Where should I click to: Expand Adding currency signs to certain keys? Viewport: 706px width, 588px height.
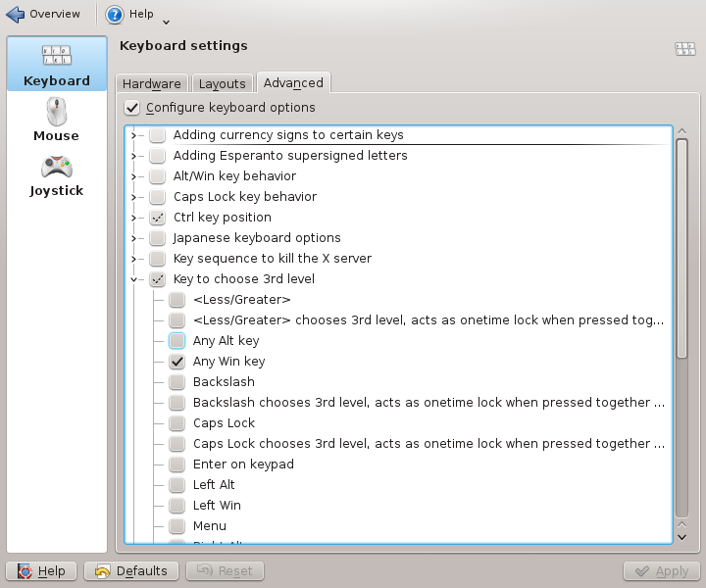pyautogui.click(x=133, y=135)
